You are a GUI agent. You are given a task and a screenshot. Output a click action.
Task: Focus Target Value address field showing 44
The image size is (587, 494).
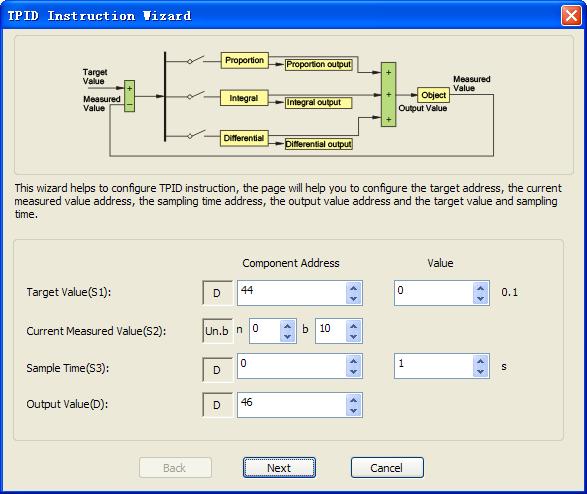292,293
